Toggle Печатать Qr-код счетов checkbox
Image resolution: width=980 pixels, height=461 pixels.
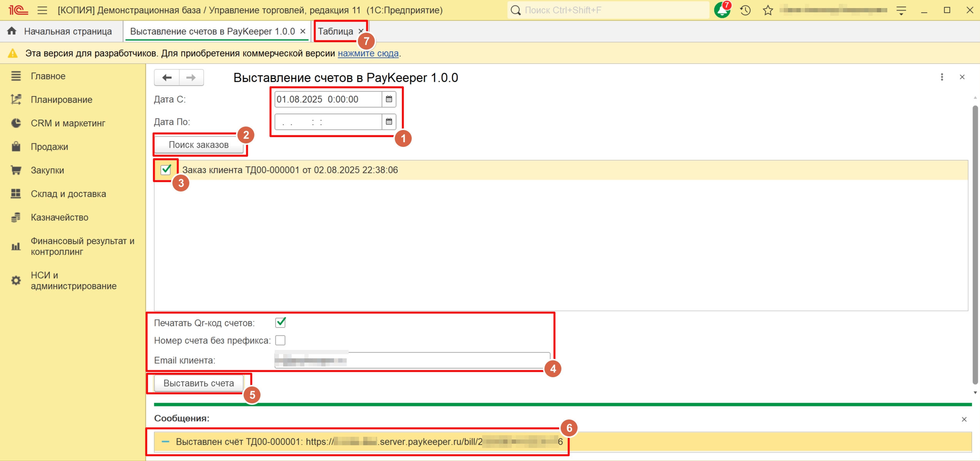(x=280, y=323)
